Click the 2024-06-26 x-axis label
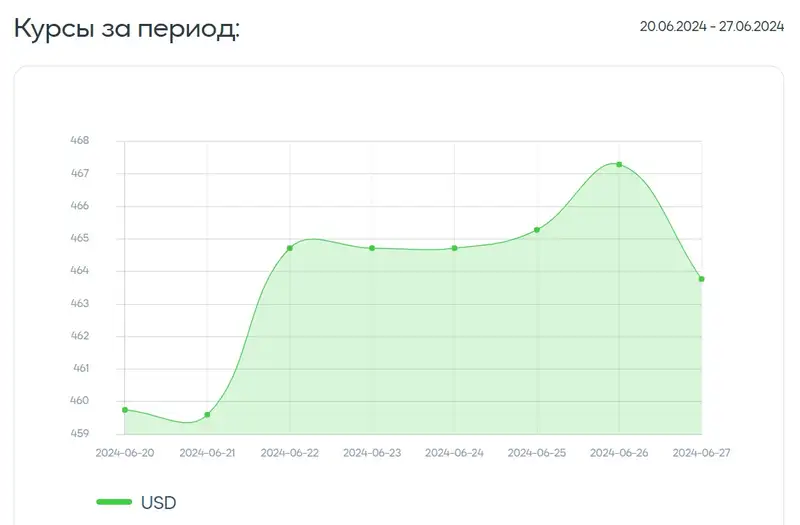This screenshot has height=525, width=800. pyautogui.click(x=619, y=453)
